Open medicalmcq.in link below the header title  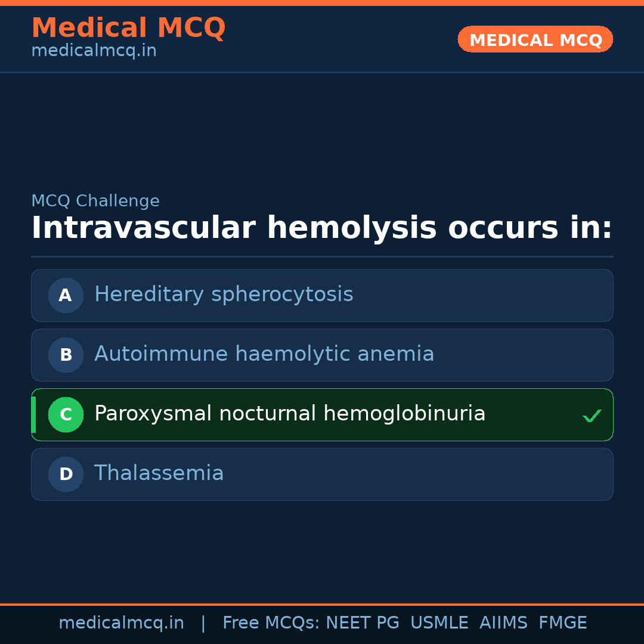pos(94,51)
